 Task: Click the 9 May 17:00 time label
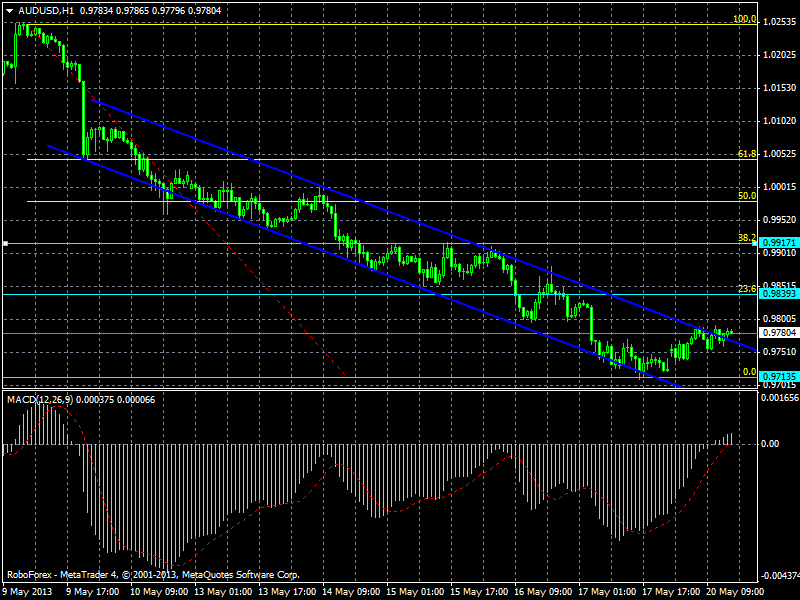pyautogui.click(x=92, y=592)
